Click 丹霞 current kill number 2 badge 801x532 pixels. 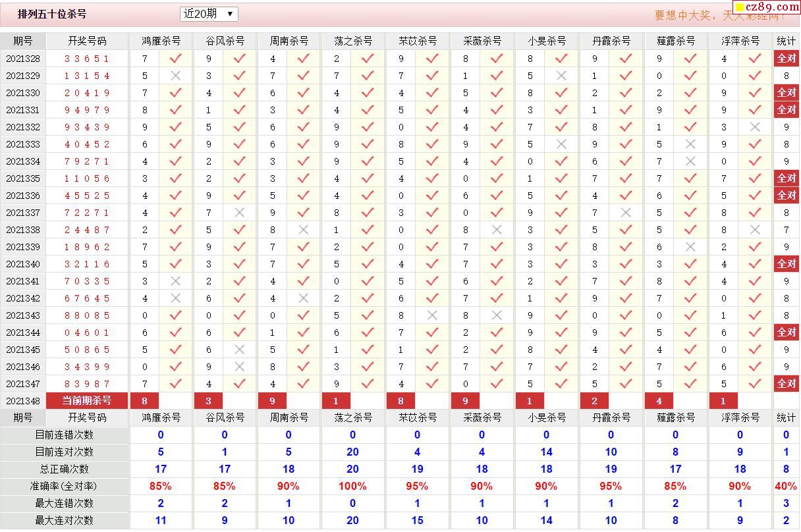coord(595,401)
